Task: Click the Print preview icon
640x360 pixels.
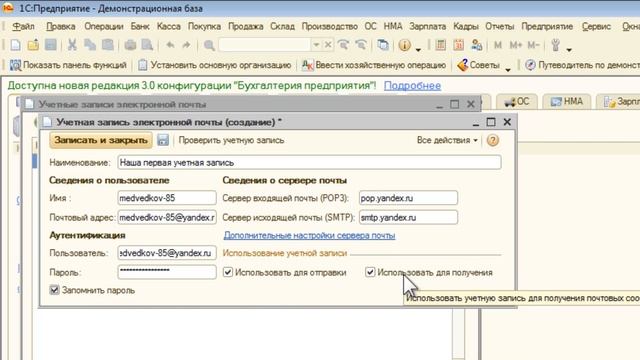Action: pos(147,45)
